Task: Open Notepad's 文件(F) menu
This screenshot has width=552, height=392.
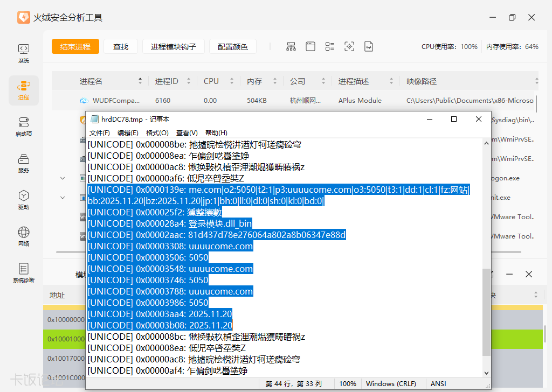Action: click(100, 132)
